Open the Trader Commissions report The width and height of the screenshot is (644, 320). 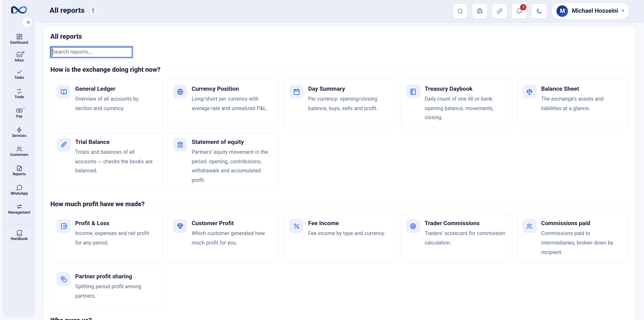[x=456, y=238]
